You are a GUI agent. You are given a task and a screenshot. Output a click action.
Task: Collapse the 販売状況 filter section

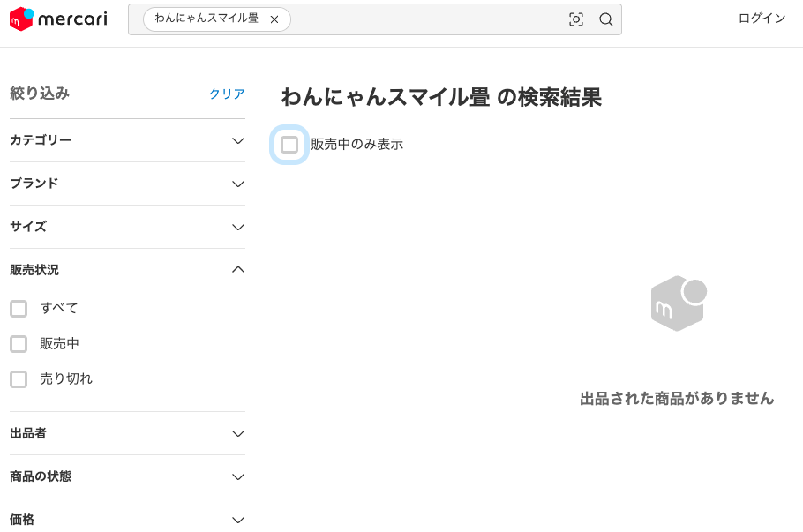tap(237, 270)
